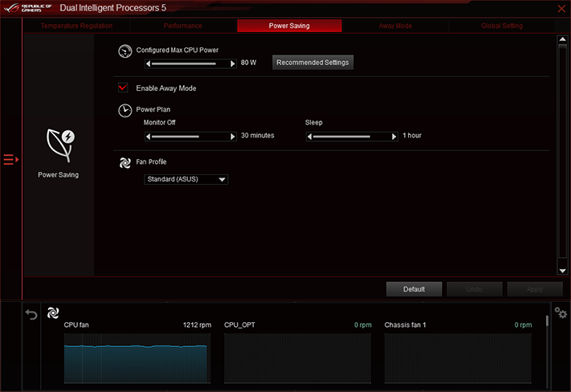This screenshot has width=571, height=392.
Task: Increase Sleep time with the right arrow
Action: pyautogui.click(x=394, y=137)
